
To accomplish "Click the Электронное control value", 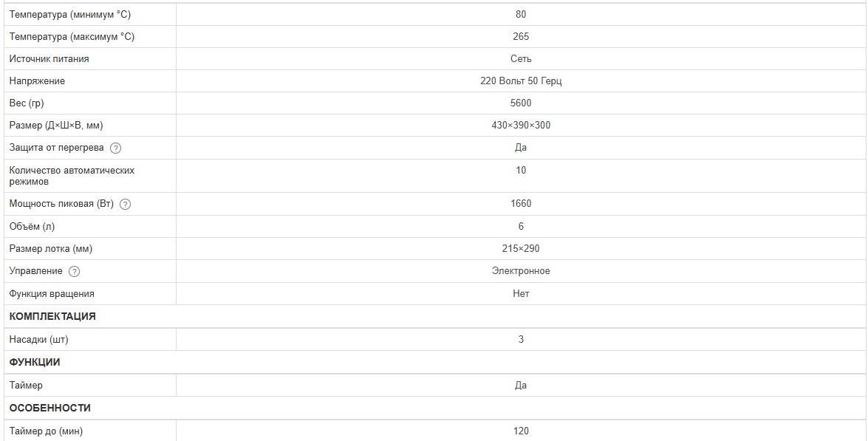I will [x=521, y=270].
